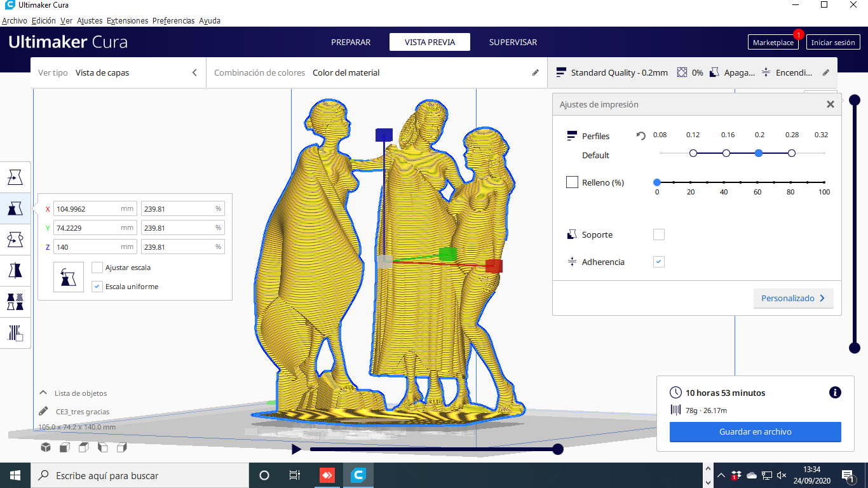Open the Preferencias menu
Viewport: 868px width, 488px height.
point(173,21)
